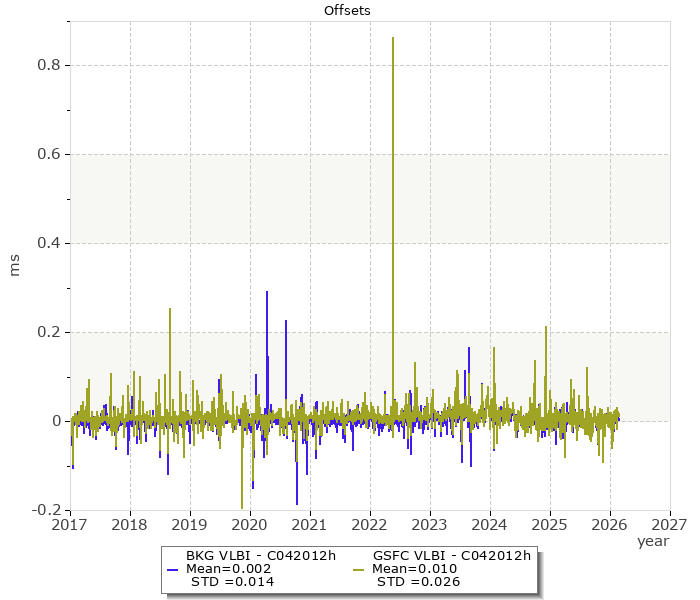Click the tallest blue spike peak in 2020
The height and width of the screenshot is (600, 700).
(x=267, y=292)
